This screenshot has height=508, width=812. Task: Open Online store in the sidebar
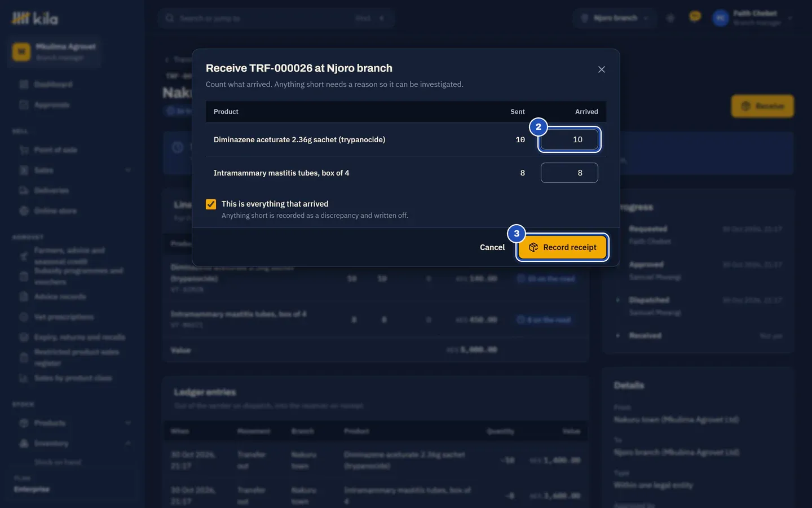point(55,211)
